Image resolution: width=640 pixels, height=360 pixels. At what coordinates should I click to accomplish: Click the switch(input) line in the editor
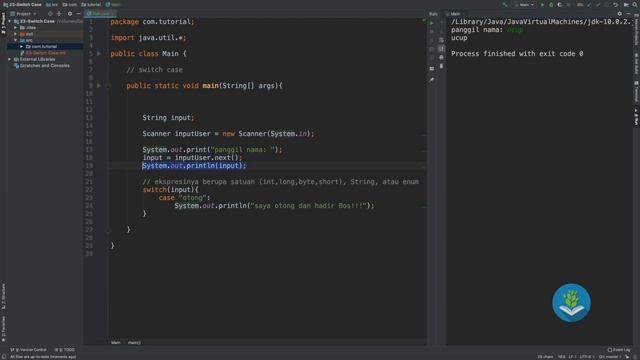coord(171,190)
